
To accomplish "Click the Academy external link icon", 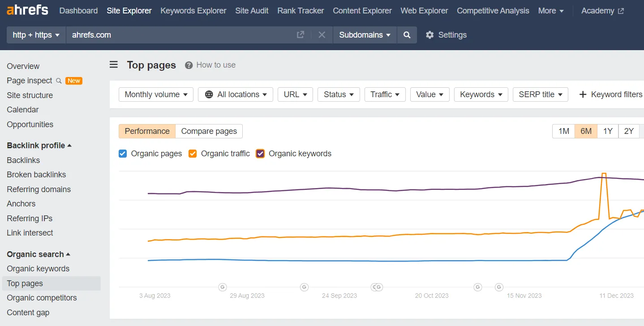I will (621, 11).
